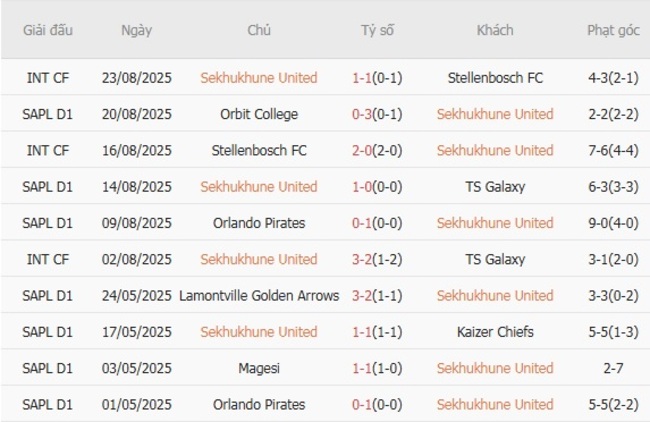Viewport: 650px width, 422px height.
Task: Click the Orbit College team link
Action: tap(258, 114)
